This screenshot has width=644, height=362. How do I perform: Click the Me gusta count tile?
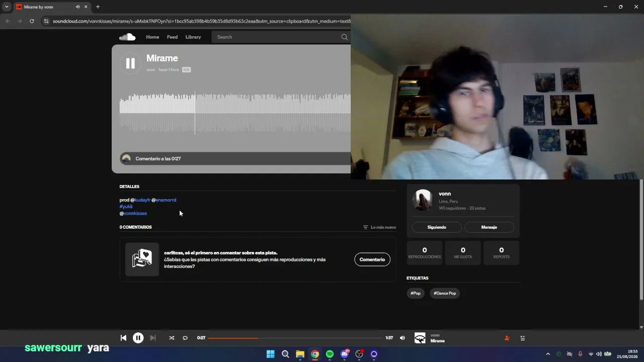tap(463, 253)
